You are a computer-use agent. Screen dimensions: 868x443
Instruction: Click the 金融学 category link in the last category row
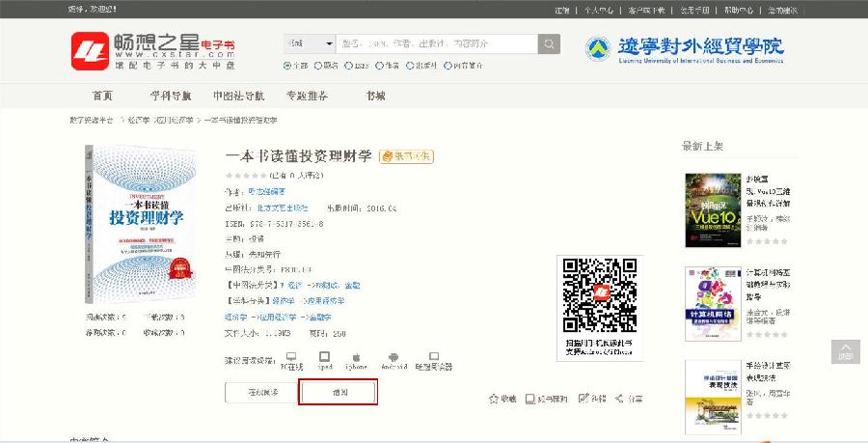tap(319, 318)
